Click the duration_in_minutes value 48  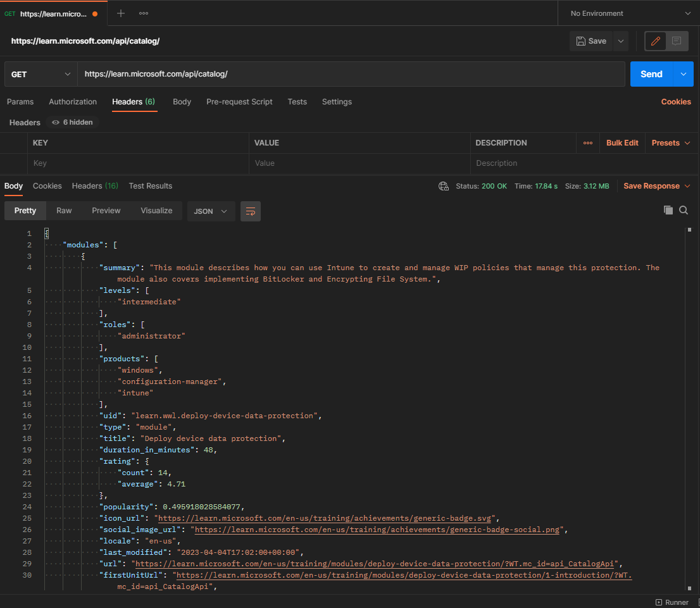pyautogui.click(x=208, y=450)
